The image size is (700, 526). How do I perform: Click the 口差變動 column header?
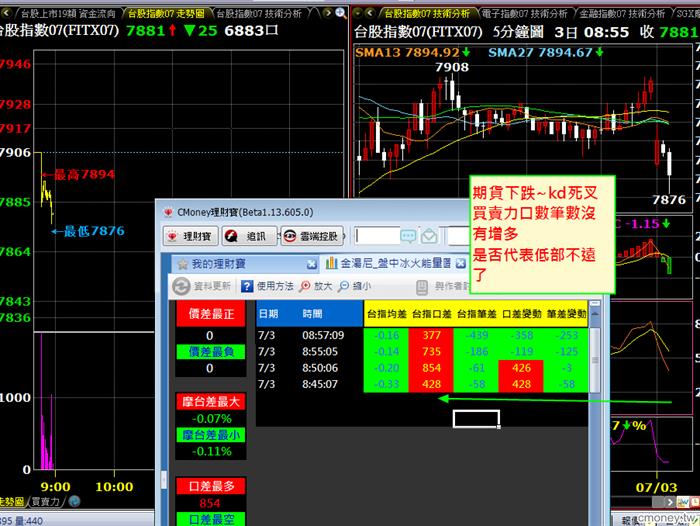click(521, 314)
